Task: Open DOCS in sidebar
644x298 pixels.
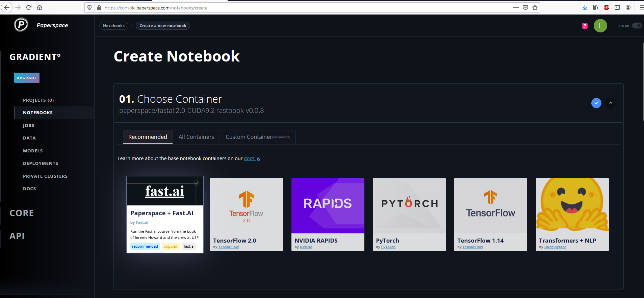Action: pos(29,189)
